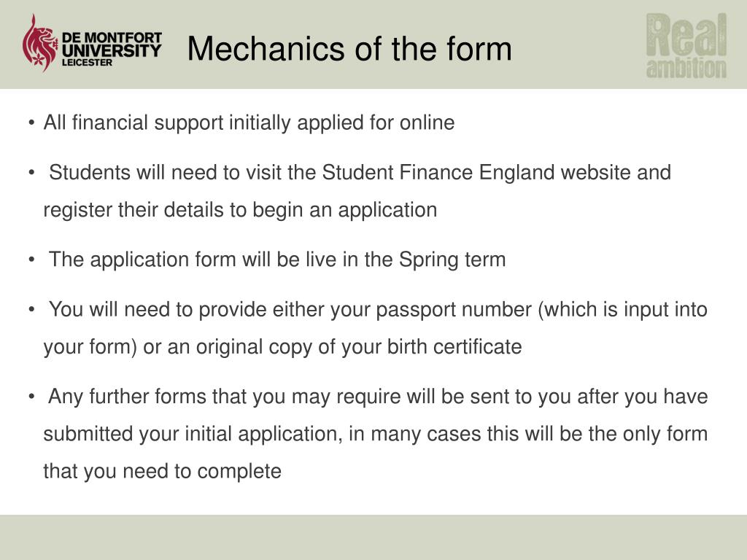747x560 pixels.
Task: Click the bullet about financial support applied online
Action: pyautogui.click(x=249, y=122)
